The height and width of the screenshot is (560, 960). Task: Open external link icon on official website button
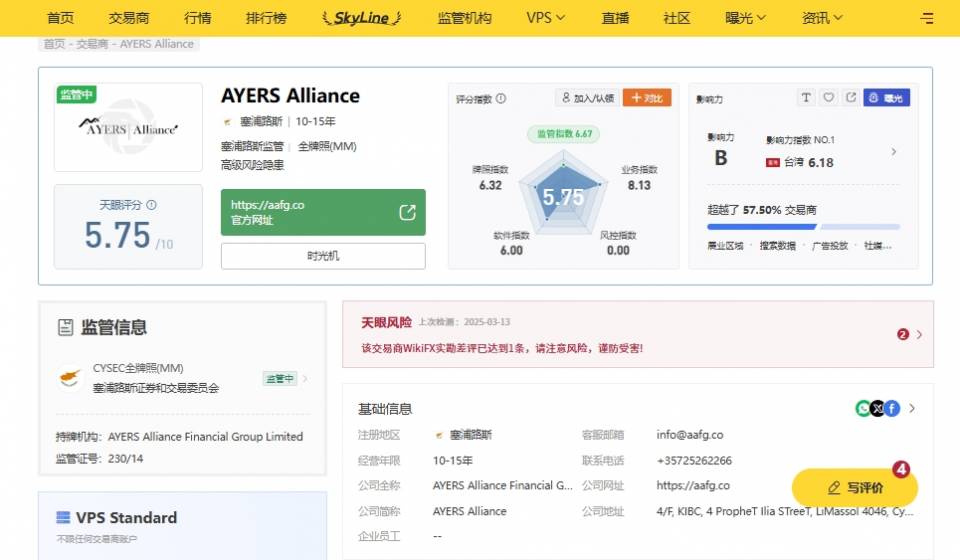(x=407, y=212)
